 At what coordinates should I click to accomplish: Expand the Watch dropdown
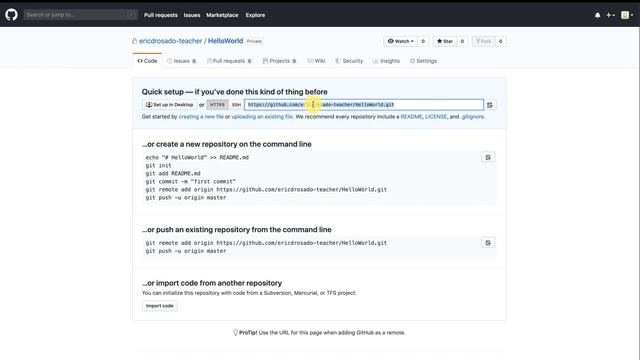coord(400,41)
